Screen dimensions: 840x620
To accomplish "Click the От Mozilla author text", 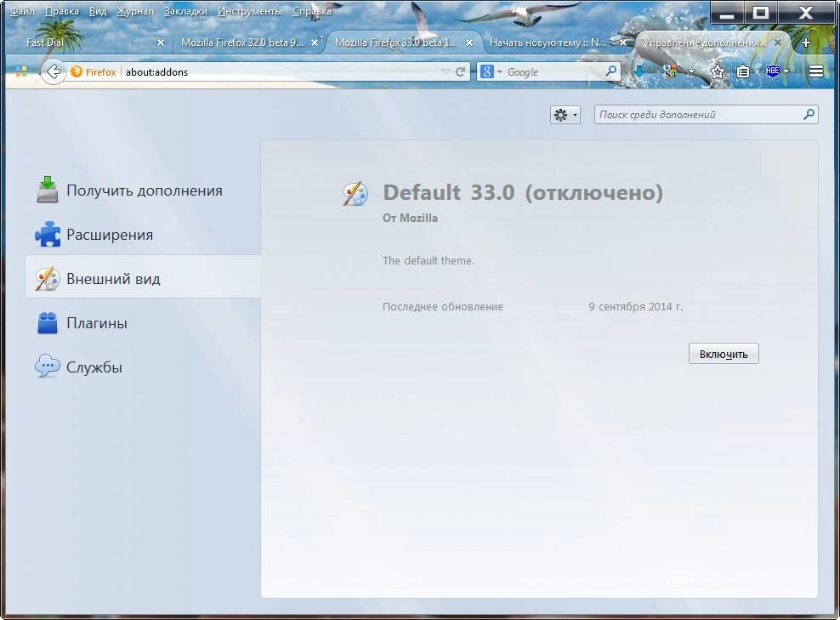I will (410, 218).
